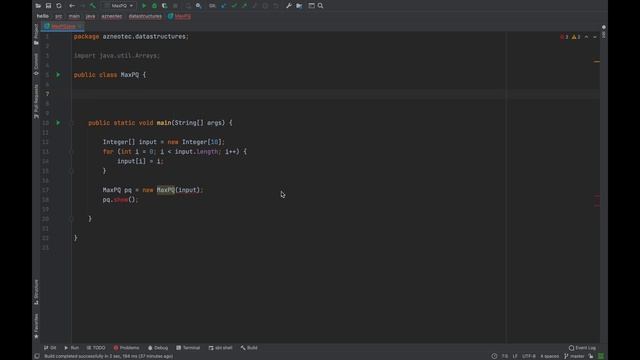Viewport: 640px width, 360px height.
Task: Go to next highlighted error arrow
Action: pos(595,37)
